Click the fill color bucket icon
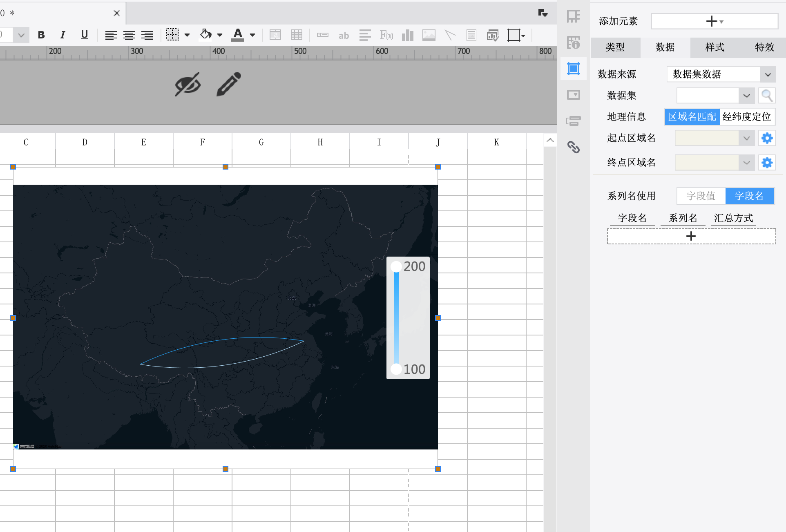 (x=205, y=35)
